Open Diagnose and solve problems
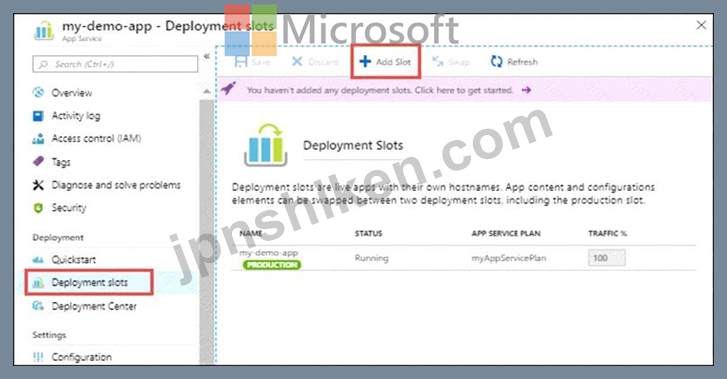The image size is (727, 379). tap(116, 185)
